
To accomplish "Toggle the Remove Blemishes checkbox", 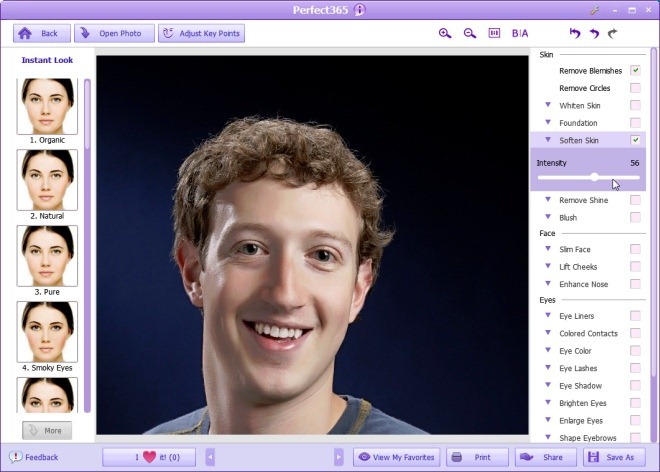I will (x=635, y=70).
